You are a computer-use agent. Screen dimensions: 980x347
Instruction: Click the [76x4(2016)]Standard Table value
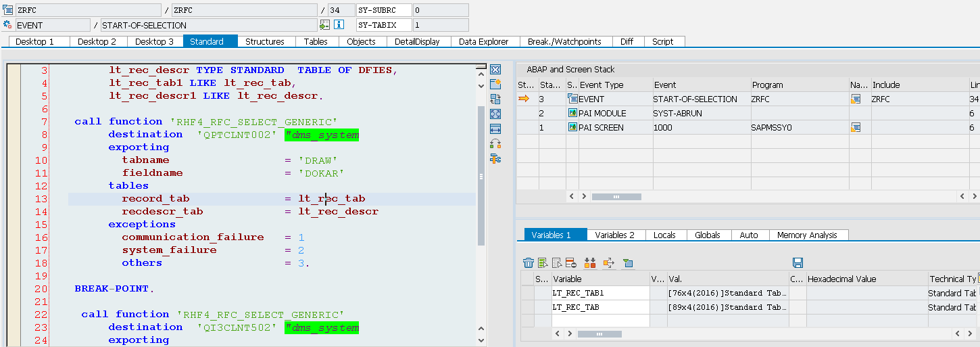(727, 293)
